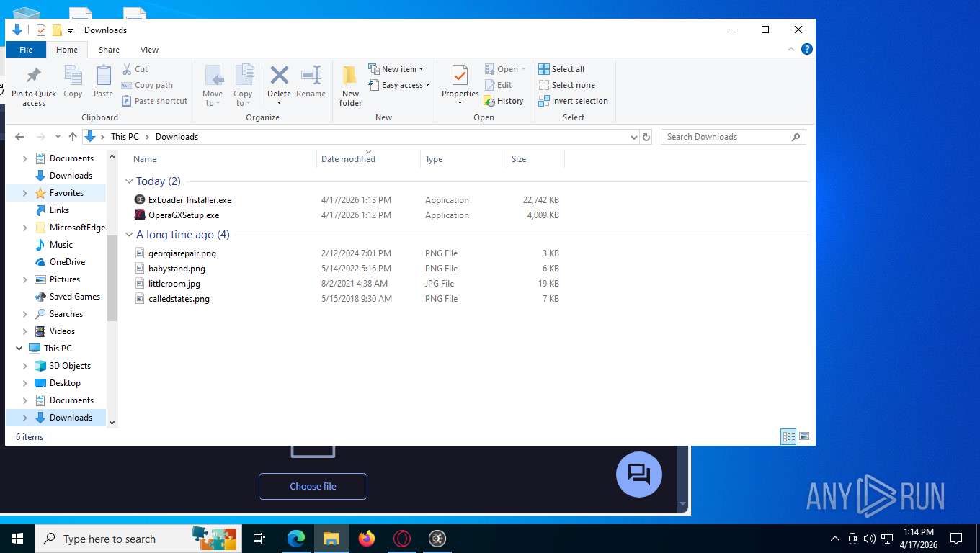Screen dimensions: 980x553
Task: Open Explorer Help question mark icon
Action: (x=807, y=49)
